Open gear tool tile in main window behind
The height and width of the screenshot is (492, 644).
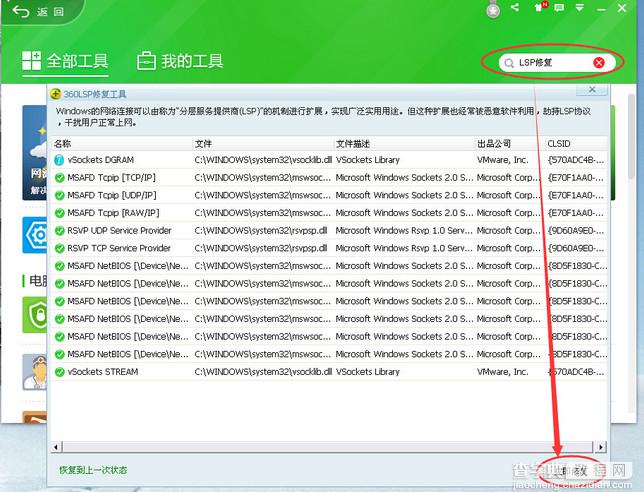tap(35, 235)
